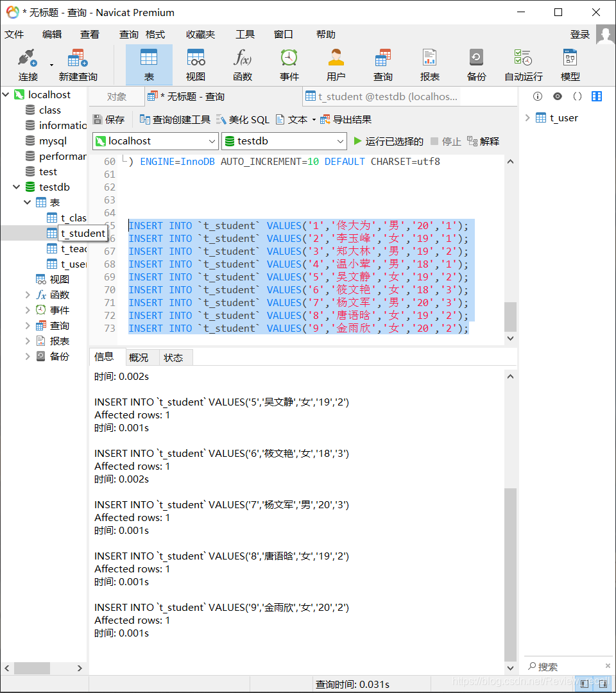
Task: Open the User (用户) toolbar icon
Action: (x=336, y=65)
